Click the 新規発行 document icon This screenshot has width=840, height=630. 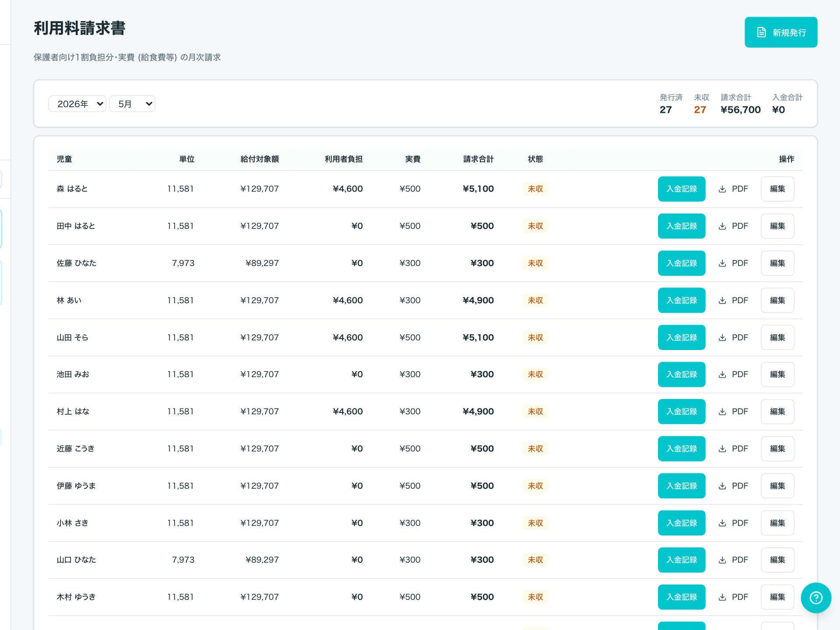tap(761, 32)
